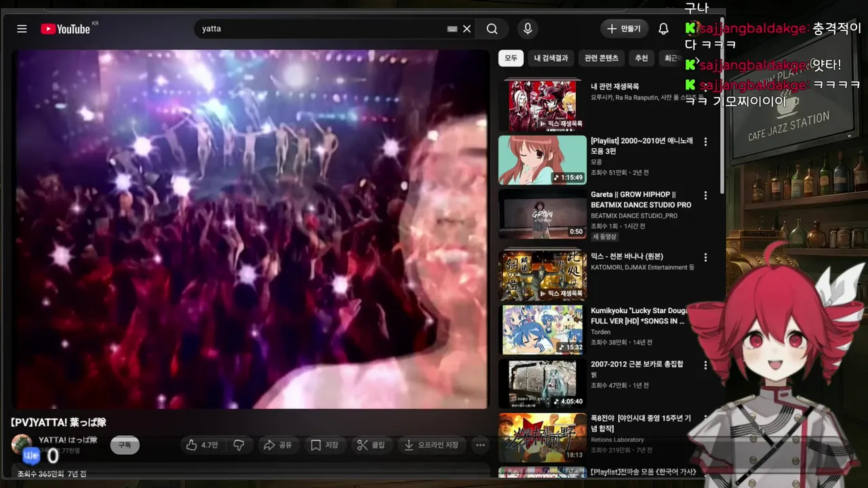Open the 내 관련 재생목록 mix thumbnail

(x=542, y=105)
